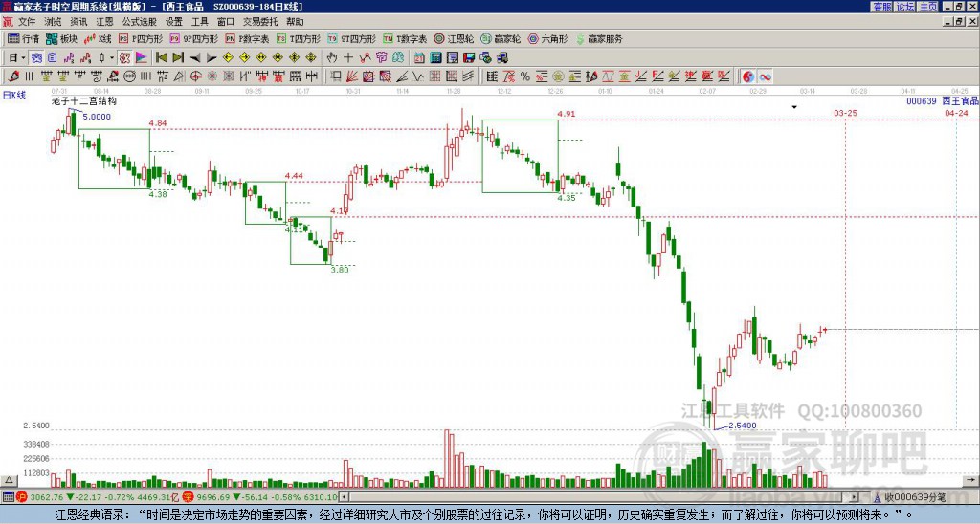This screenshot has width=980, height=524.
Task: Open the calendar icon
Action: click(419, 58)
